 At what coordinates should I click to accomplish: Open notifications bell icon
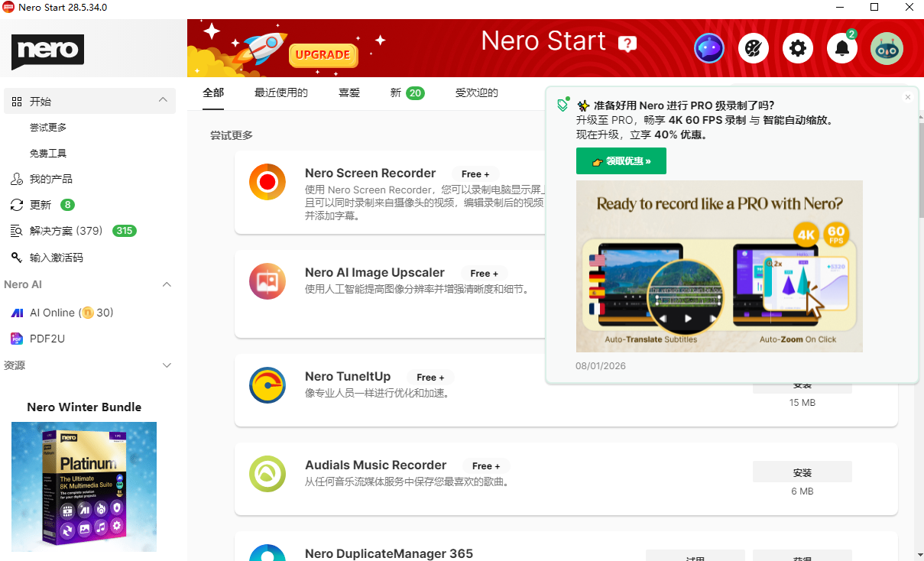point(842,49)
